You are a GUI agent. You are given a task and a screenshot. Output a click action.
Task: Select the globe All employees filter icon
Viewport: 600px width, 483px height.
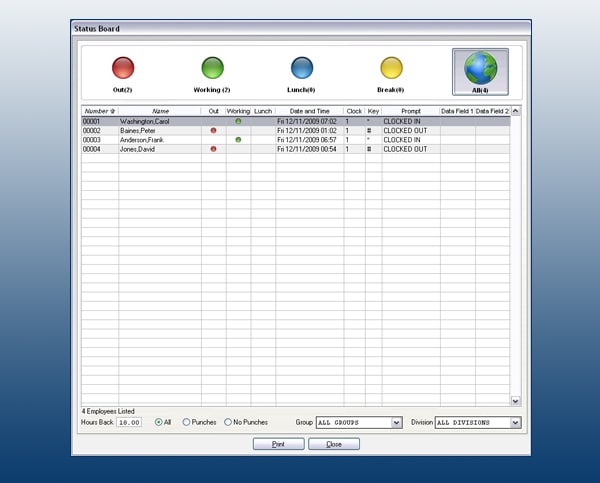480,72
